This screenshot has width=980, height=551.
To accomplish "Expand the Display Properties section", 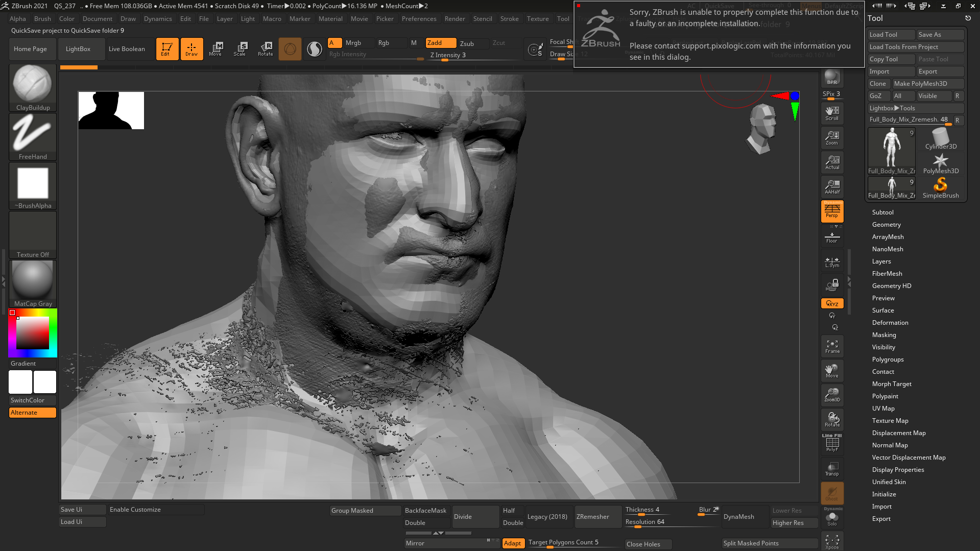I will (x=898, y=470).
